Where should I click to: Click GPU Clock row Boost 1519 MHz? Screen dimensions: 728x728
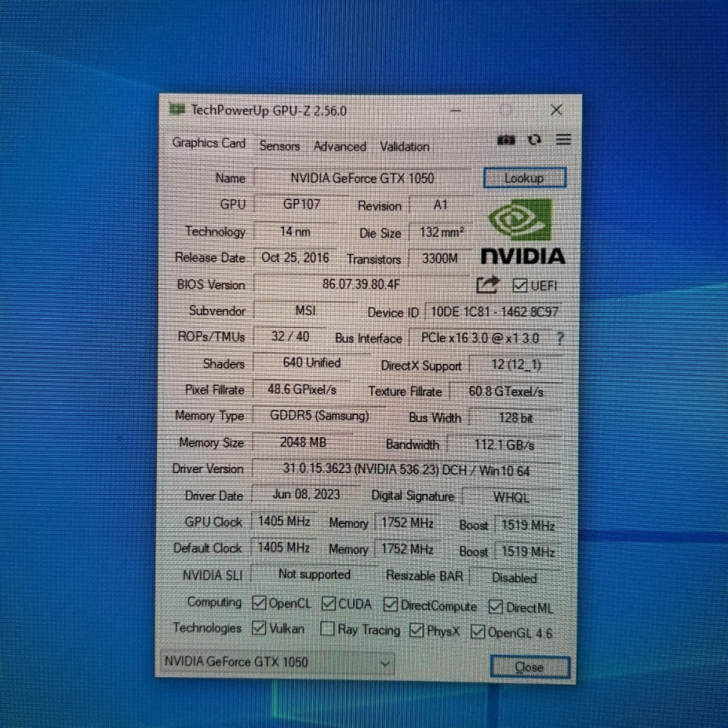point(528,525)
